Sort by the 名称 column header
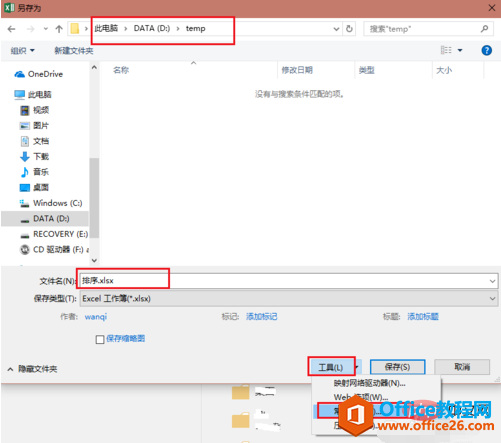 [121, 70]
